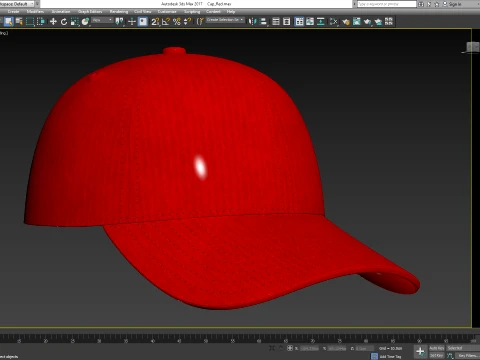Toggle Window/Crossing selection mode

[x=41, y=22]
